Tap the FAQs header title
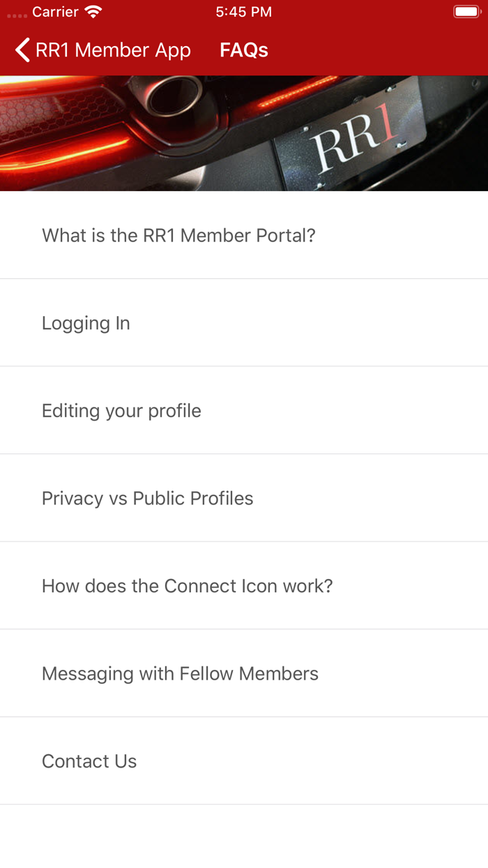 (x=244, y=50)
